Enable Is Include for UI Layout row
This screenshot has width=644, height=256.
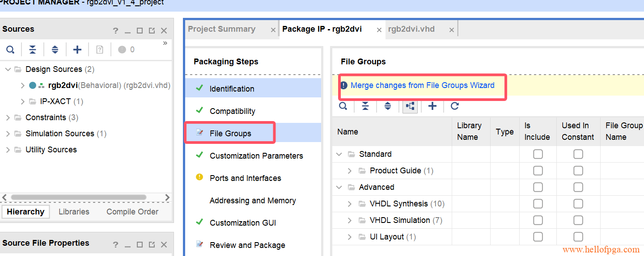click(538, 237)
